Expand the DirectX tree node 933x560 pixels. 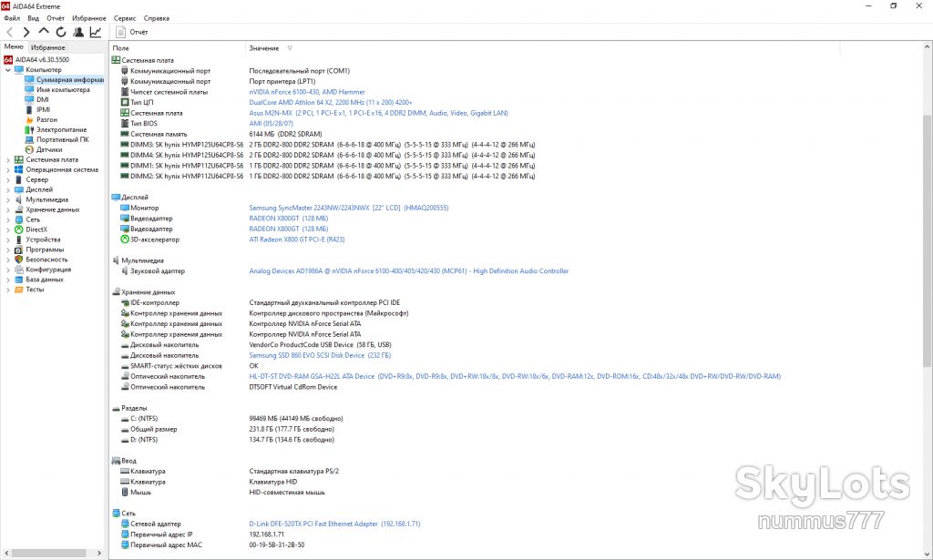click(x=7, y=230)
